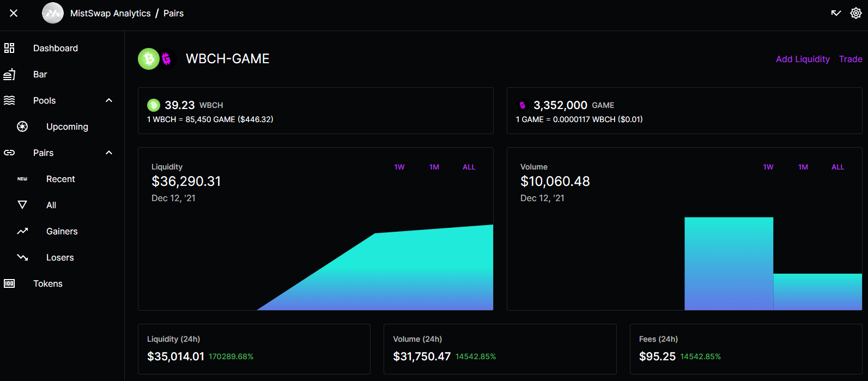This screenshot has height=381, width=868.
Task: Click Add Liquidity link
Action: [803, 59]
